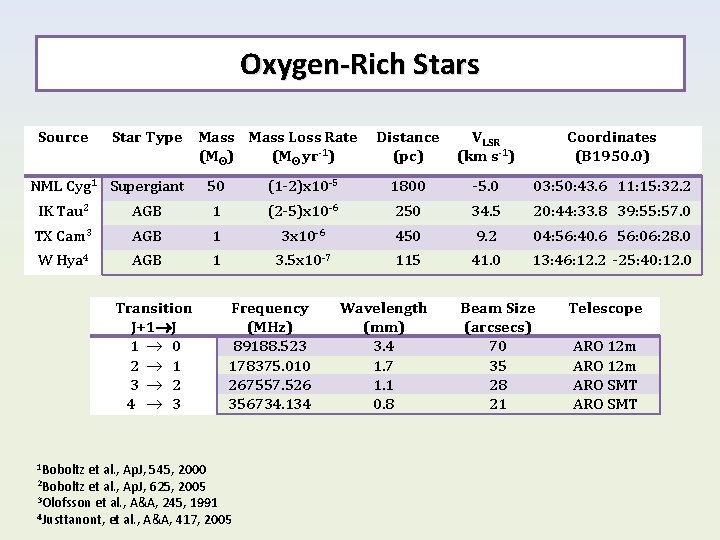Click the 'Boboltz et al., ApJ, 625, 2005' reference
This screenshot has height=540, width=720.
click(x=122, y=486)
